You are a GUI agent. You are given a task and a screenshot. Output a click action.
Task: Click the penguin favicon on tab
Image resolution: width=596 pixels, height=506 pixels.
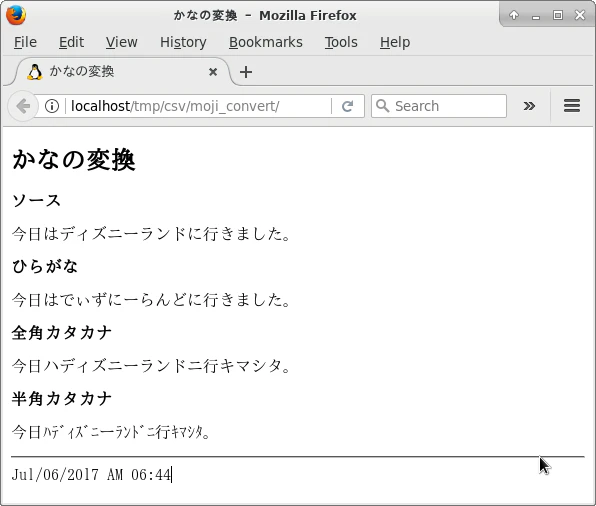35,71
